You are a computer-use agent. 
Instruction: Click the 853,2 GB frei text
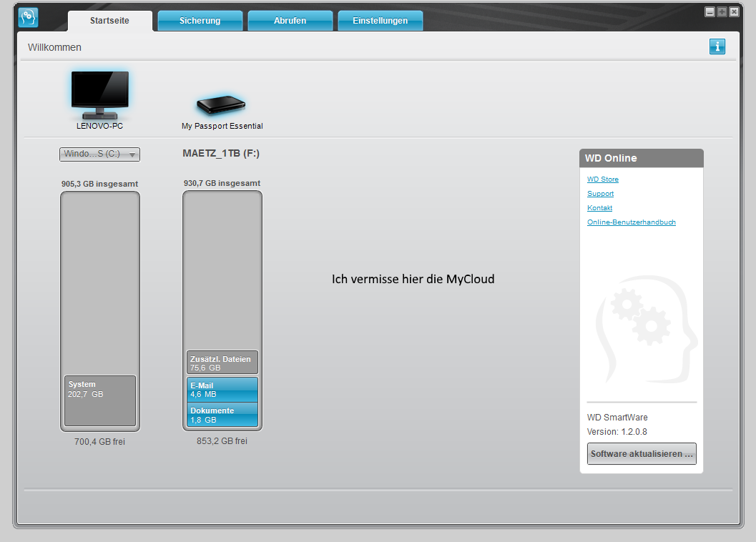coord(222,441)
